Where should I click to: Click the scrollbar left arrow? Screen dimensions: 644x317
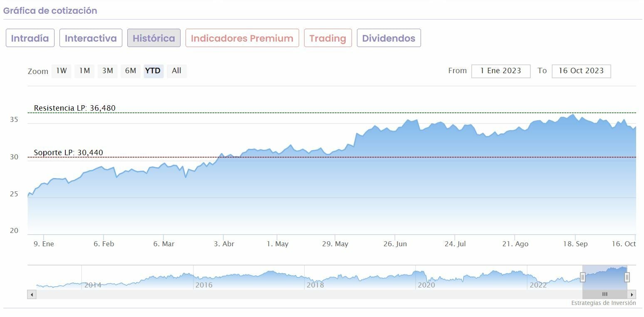point(32,295)
